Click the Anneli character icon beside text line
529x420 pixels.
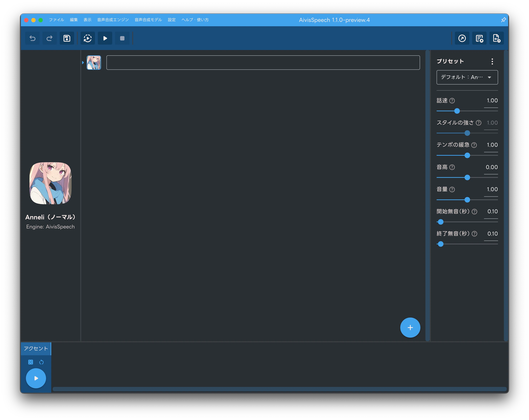94,63
